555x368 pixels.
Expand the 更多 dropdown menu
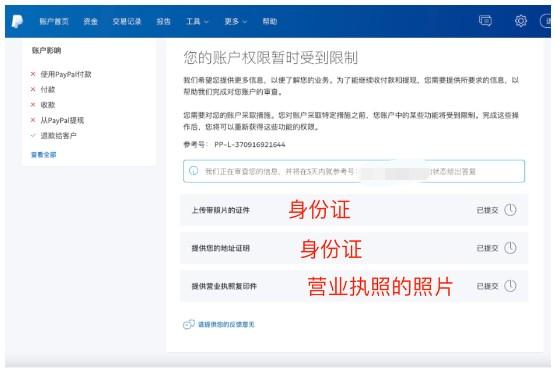click(235, 22)
